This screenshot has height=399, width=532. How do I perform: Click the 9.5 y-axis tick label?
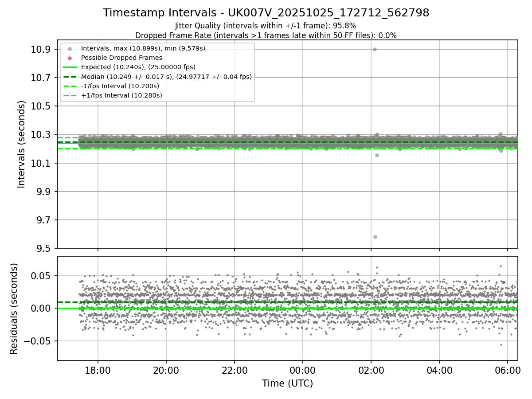tap(43, 248)
